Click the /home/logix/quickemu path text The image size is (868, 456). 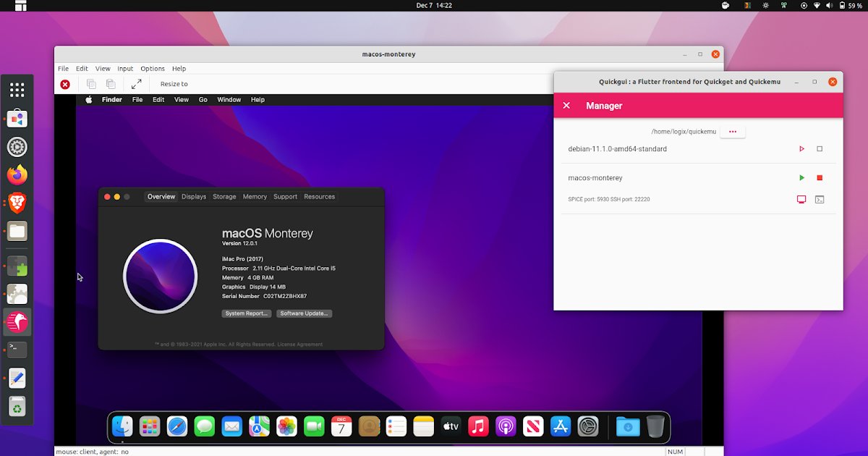[x=684, y=132]
